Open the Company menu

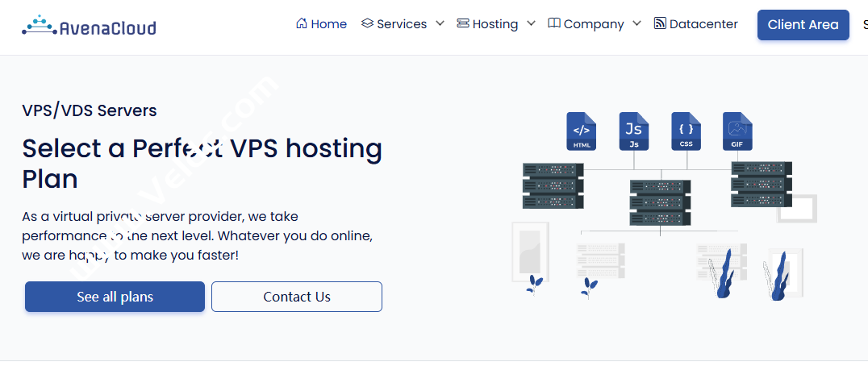594,24
